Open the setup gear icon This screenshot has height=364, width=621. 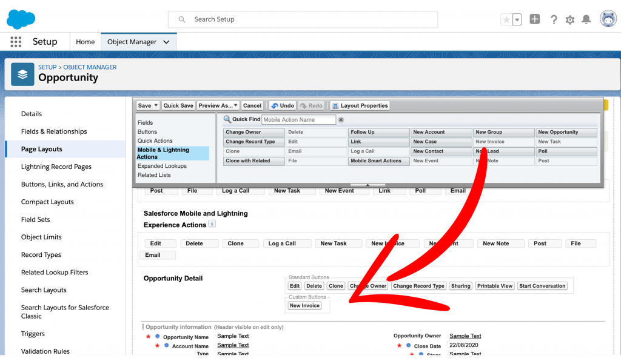point(570,20)
